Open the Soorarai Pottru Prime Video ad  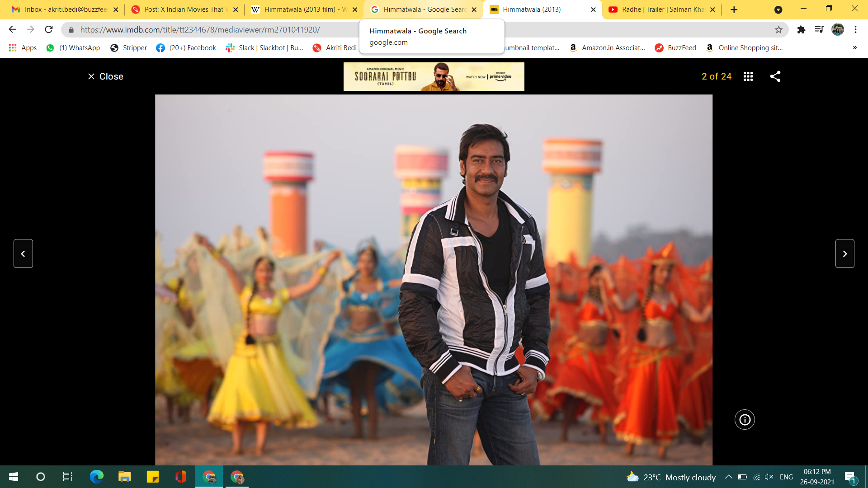[x=434, y=77]
